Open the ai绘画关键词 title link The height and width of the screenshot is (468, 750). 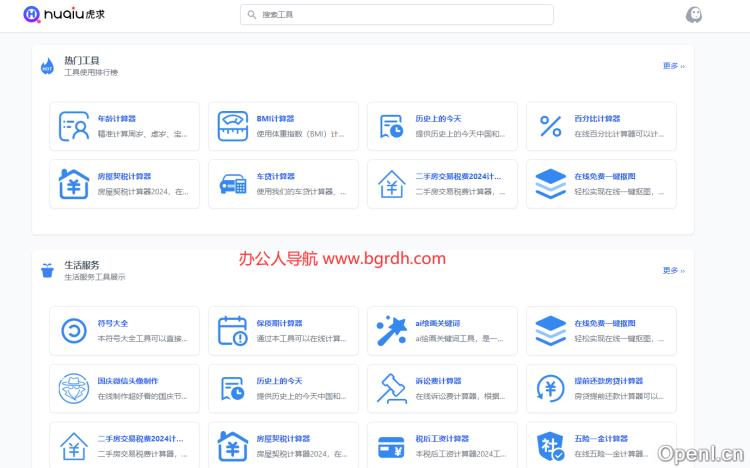coord(438,323)
